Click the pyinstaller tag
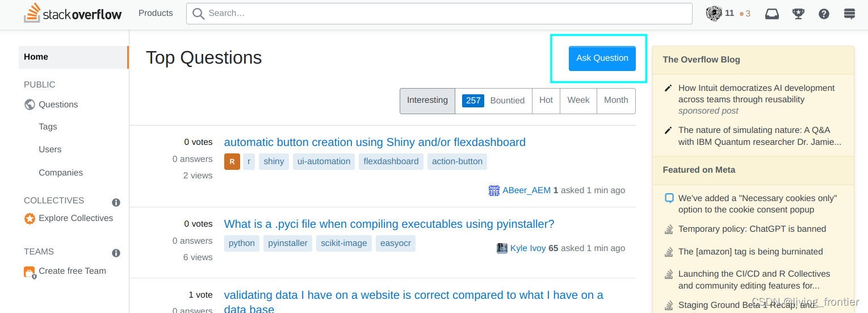868x313 pixels. tap(288, 243)
